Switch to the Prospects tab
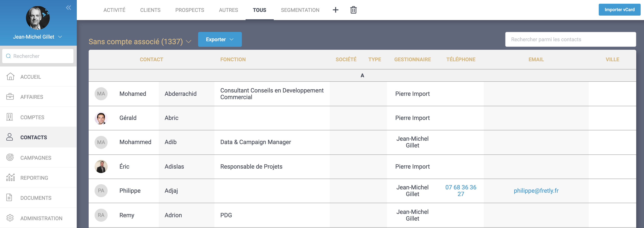The height and width of the screenshot is (228, 644). [x=190, y=10]
